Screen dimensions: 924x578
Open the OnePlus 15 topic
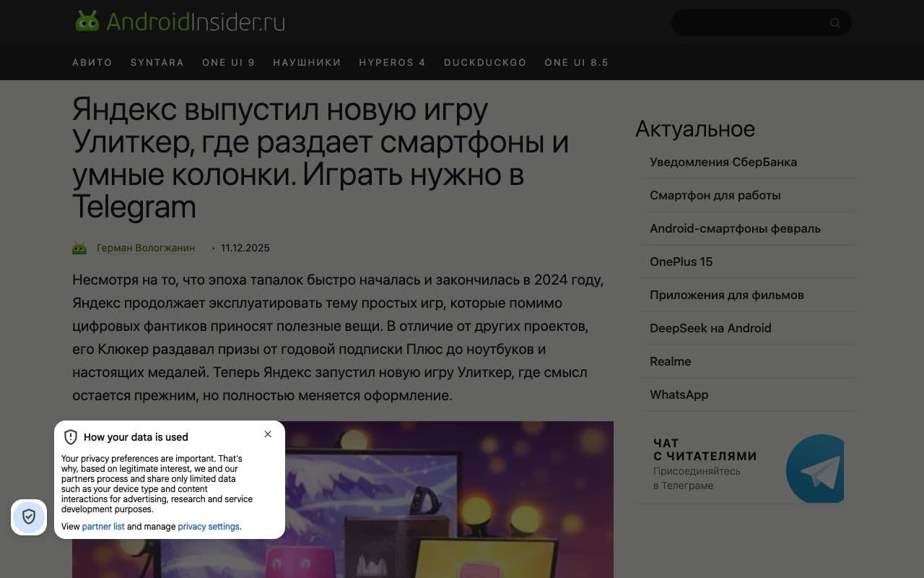pos(681,262)
